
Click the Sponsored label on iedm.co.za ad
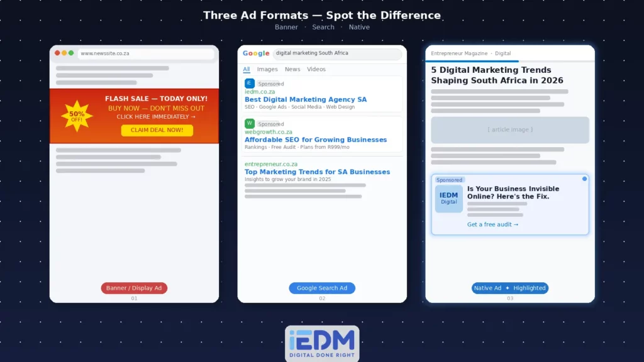point(270,84)
